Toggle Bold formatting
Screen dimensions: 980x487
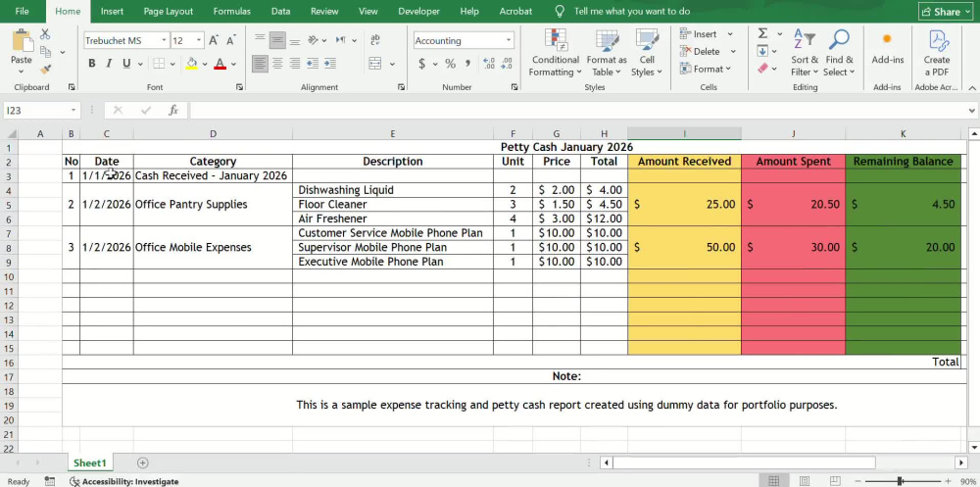92,64
